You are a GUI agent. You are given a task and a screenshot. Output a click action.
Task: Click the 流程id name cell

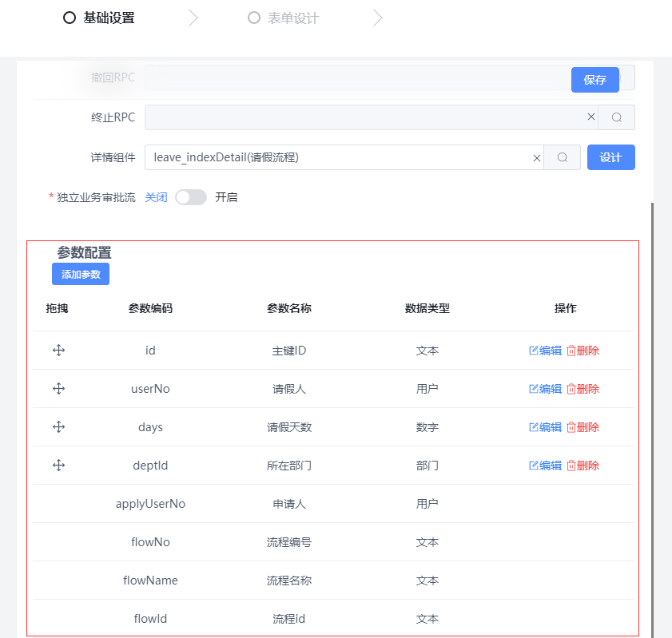(x=289, y=619)
